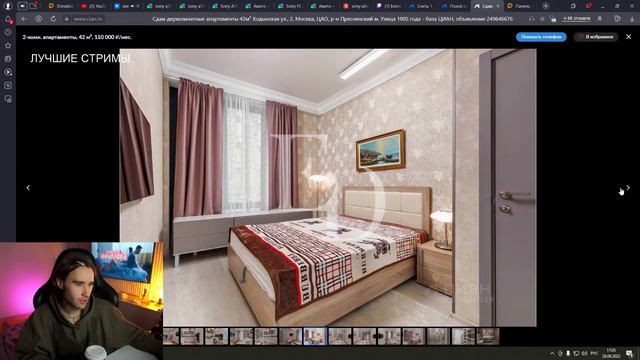This screenshot has width=640, height=360.
Task: Switch to the Поиск cian tab
Action: point(453,6)
